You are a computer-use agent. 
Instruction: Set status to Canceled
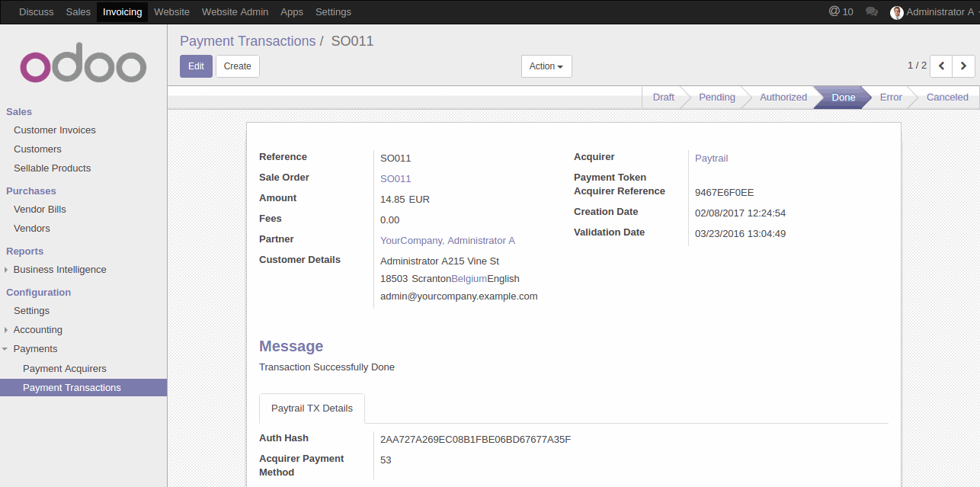click(x=947, y=98)
